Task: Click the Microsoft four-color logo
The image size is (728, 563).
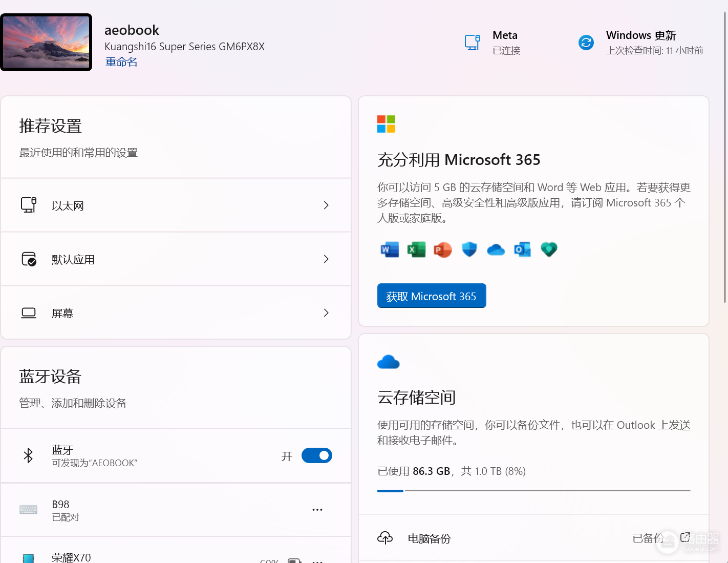Action: coord(386,124)
